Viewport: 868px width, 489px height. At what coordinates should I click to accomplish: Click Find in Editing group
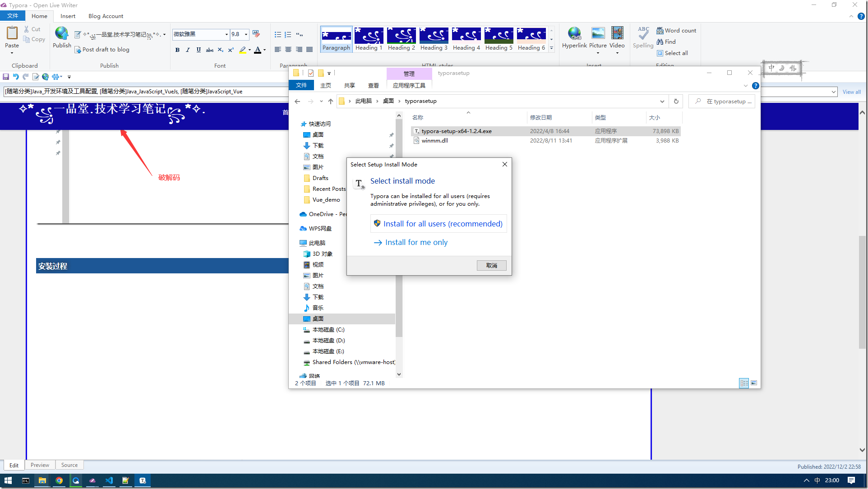666,42
